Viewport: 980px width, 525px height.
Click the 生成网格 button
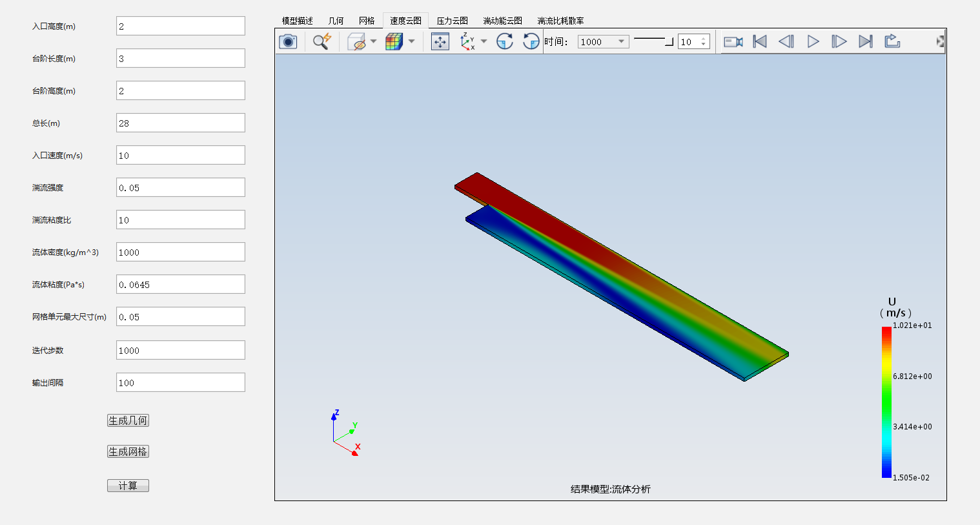(x=128, y=451)
